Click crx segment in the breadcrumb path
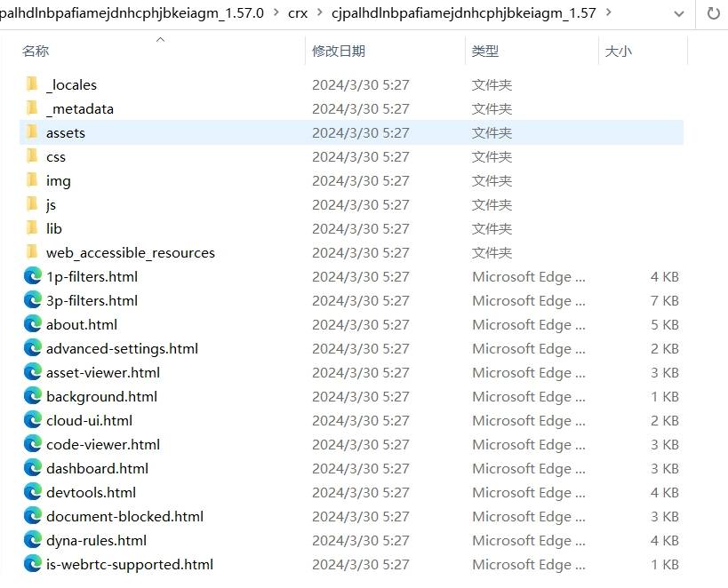 click(298, 13)
